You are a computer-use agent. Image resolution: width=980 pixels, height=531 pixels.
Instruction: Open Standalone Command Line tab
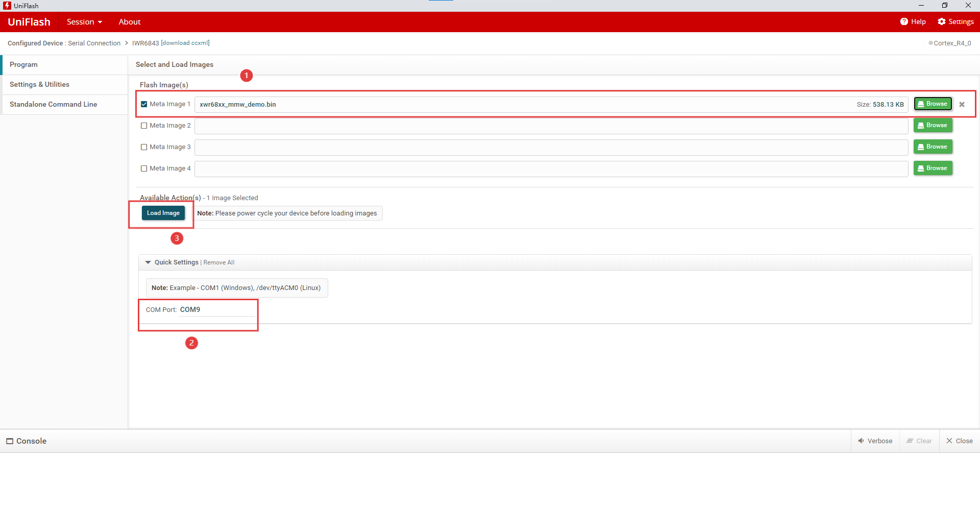tap(65, 105)
